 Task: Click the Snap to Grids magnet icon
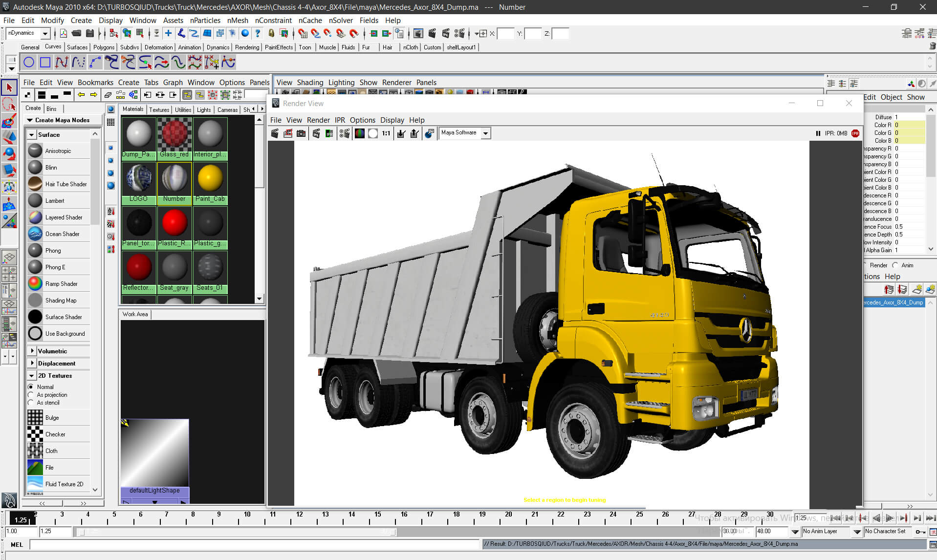click(303, 33)
